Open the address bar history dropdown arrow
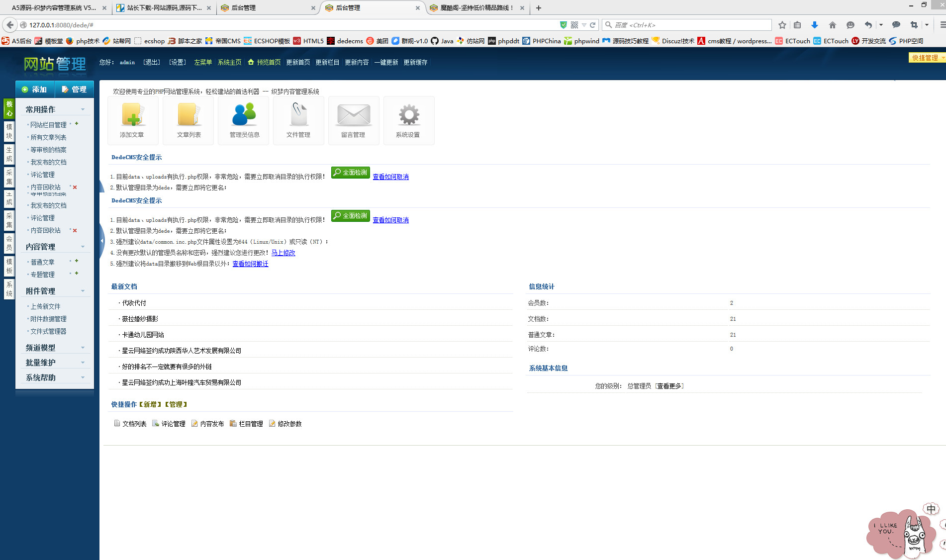The height and width of the screenshot is (560, 946). tap(584, 25)
